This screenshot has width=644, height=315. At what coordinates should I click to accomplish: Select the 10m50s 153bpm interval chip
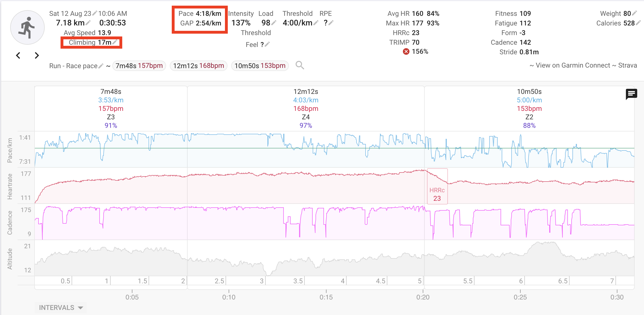click(260, 66)
